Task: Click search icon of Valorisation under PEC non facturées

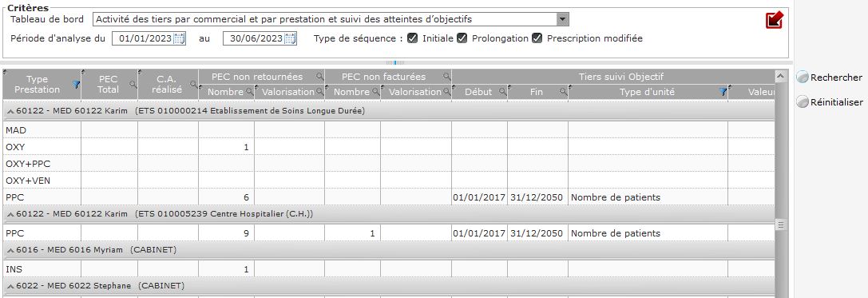Action: point(446,92)
